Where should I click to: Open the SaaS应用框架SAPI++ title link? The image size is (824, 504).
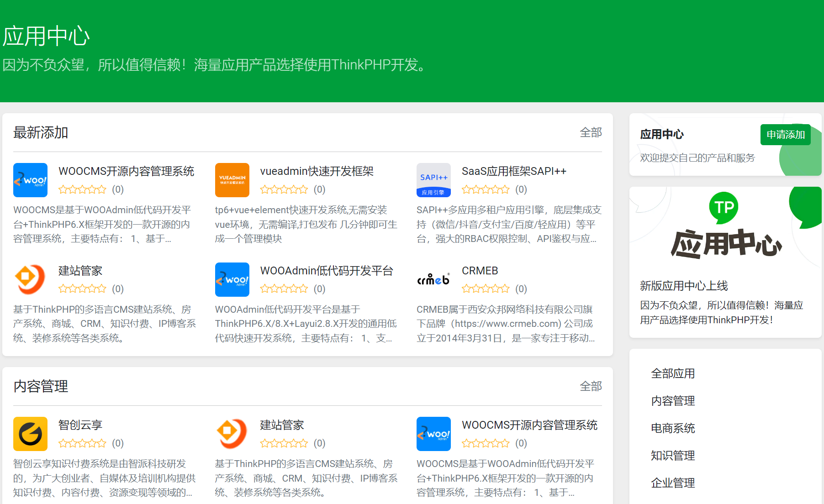[514, 171]
